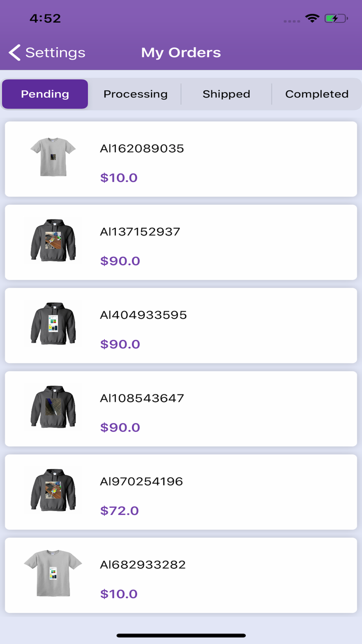This screenshot has height=644, width=362.
Task: Tap the $90.0 price on order Al404933595
Action: pos(120,344)
